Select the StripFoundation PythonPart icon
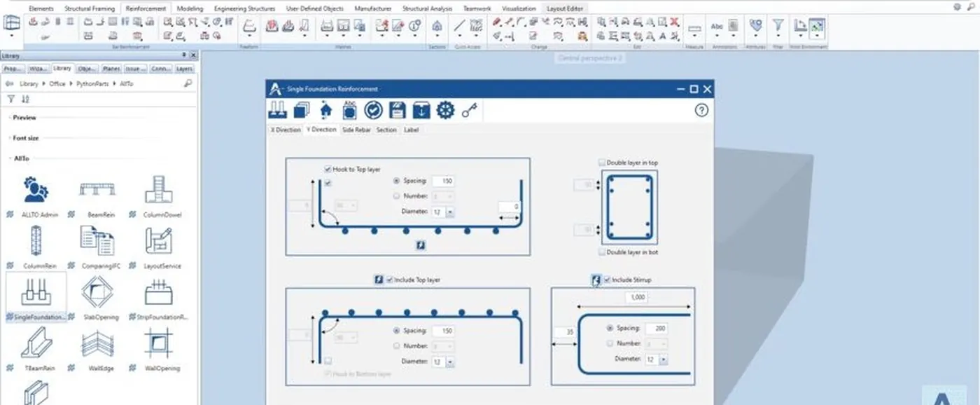Image resolution: width=980 pixels, height=405 pixels. 158,292
